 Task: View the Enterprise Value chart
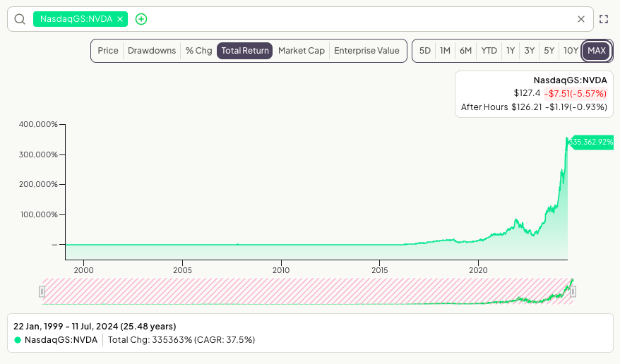[366, 51]
